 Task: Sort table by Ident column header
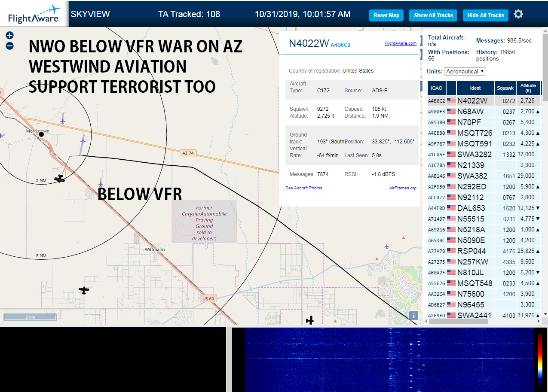point(475,88)
